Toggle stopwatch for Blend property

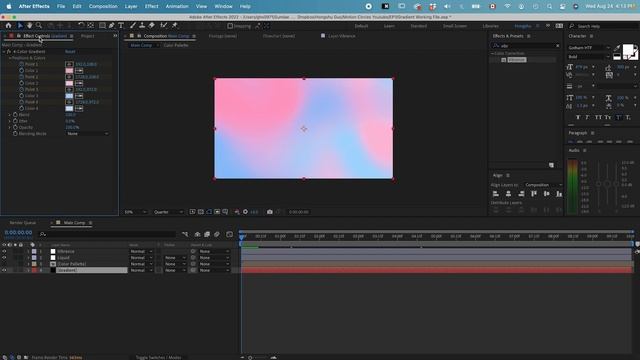coord(15,115)
